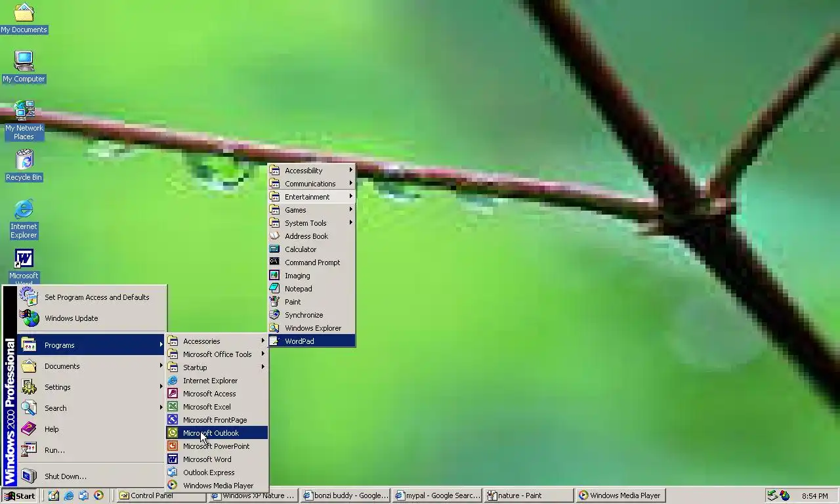Screen dimensions: 840x504
Task: Select My Network Places desktop icon
Action: point(24,120)
